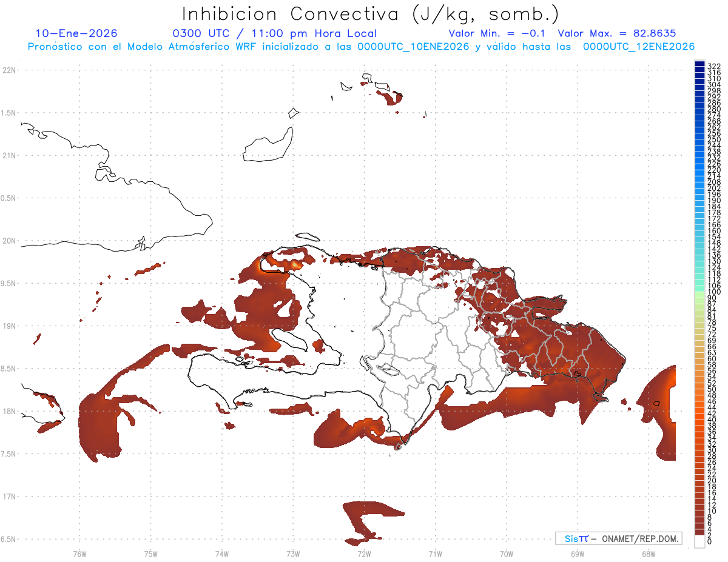Click the '71W' longitude label
728x562 pixels.
tap(435, 554)
